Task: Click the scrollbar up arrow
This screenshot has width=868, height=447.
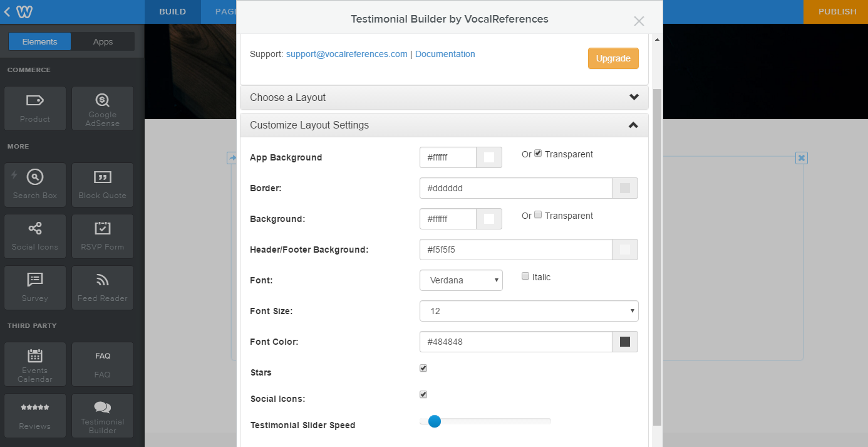Action: point(657,39)
